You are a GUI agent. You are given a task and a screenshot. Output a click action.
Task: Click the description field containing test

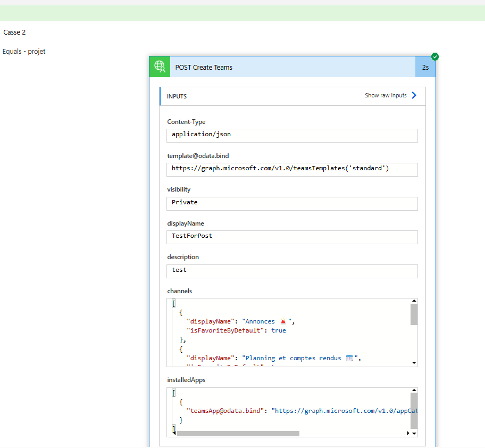(x=292, y=271)
